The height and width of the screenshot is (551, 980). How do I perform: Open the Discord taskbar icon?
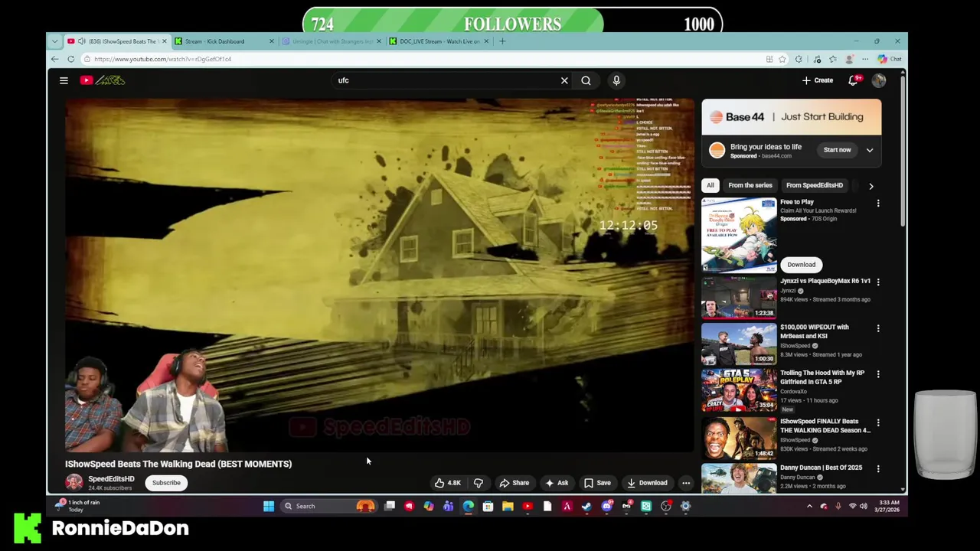[607, 506]
